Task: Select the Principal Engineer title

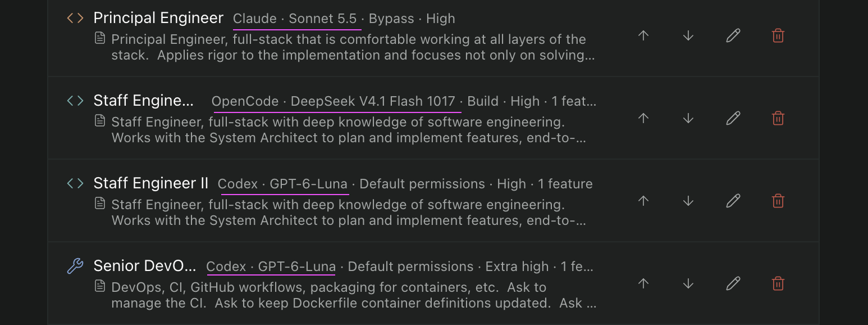Action: pyautogui.click(x=158, y=18)
